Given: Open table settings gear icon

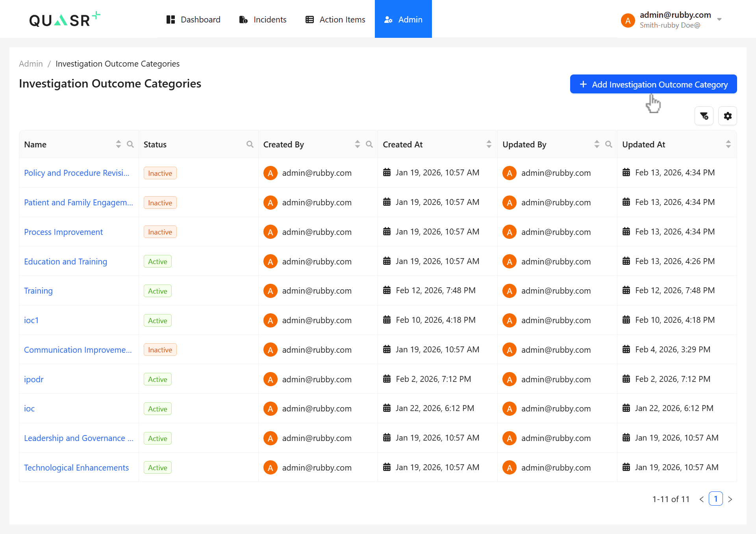Looking at the screenshot, I should [727, 116].
